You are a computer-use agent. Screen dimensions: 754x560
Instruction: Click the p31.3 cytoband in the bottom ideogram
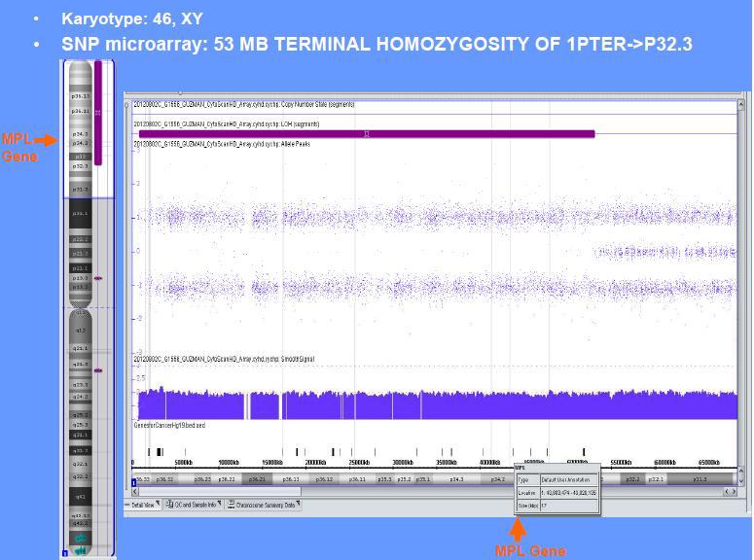700,479
